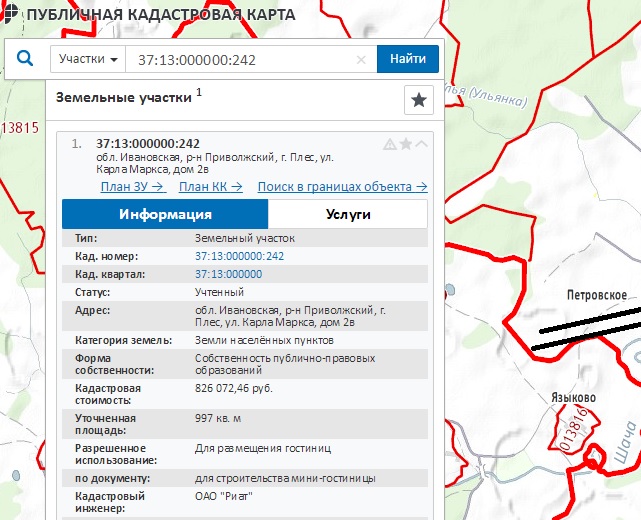Open the Кад. квартал link 37:13:000000

pos(228,274)
